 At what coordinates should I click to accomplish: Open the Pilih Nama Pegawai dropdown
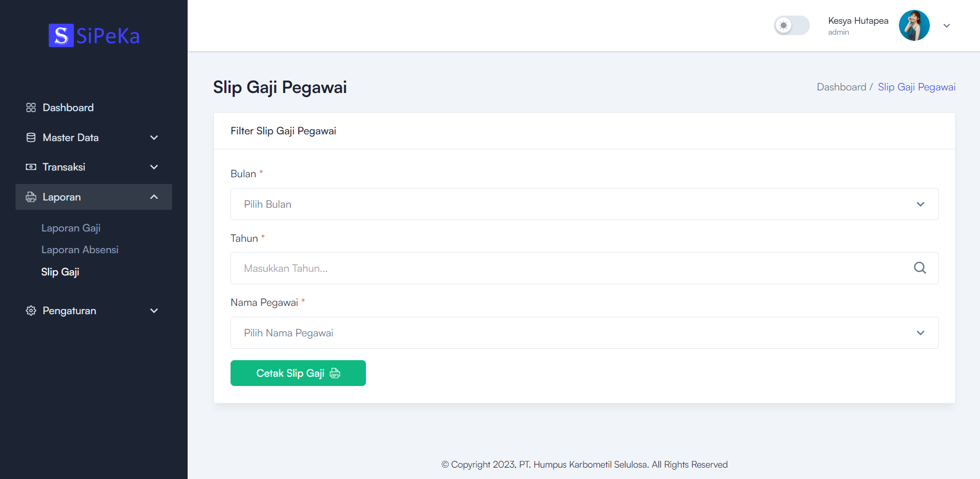584,333
